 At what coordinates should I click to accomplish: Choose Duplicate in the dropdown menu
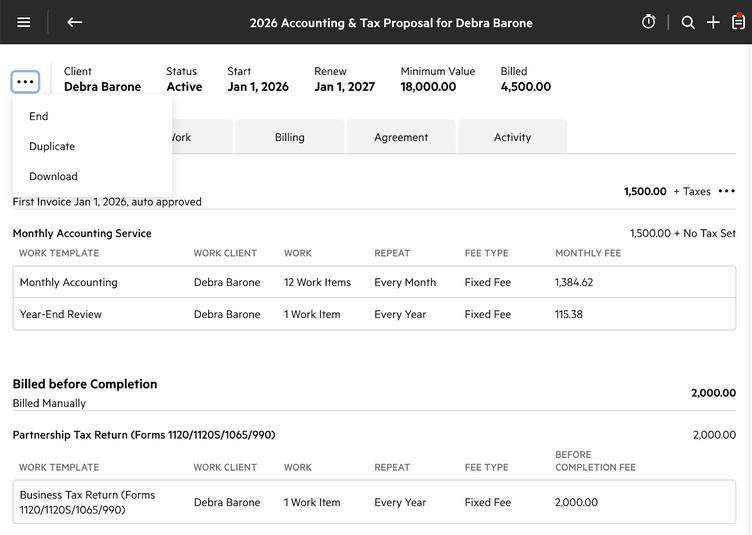tap(52, 146)
